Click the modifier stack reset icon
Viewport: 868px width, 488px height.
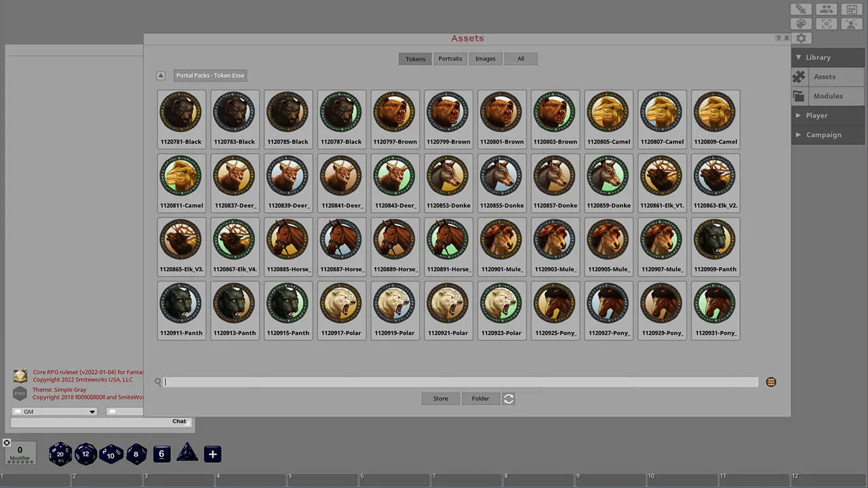click(x=7, y=443)
